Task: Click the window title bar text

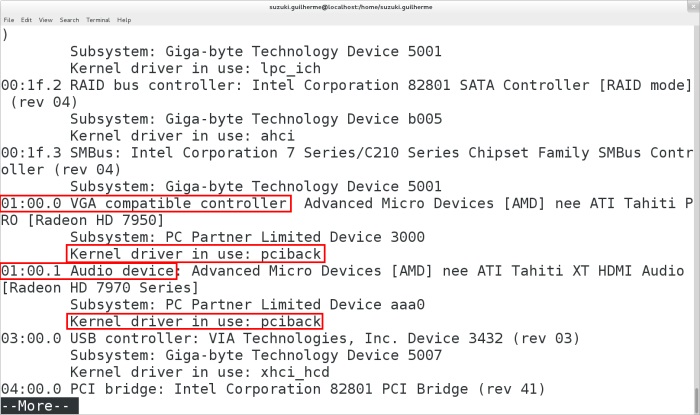Action: pos(348,6)
